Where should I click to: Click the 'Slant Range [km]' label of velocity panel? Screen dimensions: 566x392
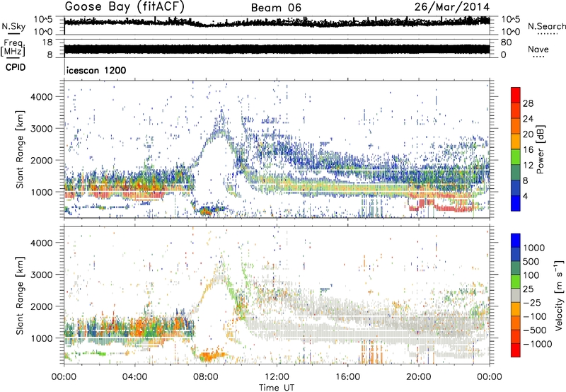[20, 296]
